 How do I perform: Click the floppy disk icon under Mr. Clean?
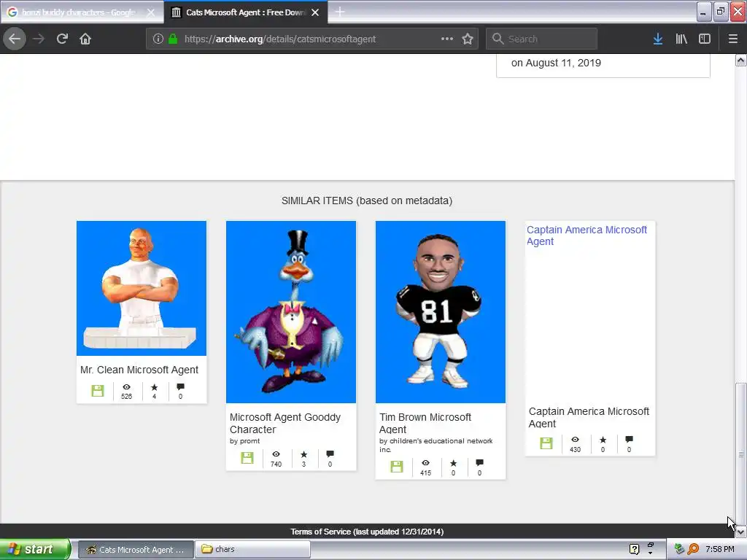tap(98, 391)
